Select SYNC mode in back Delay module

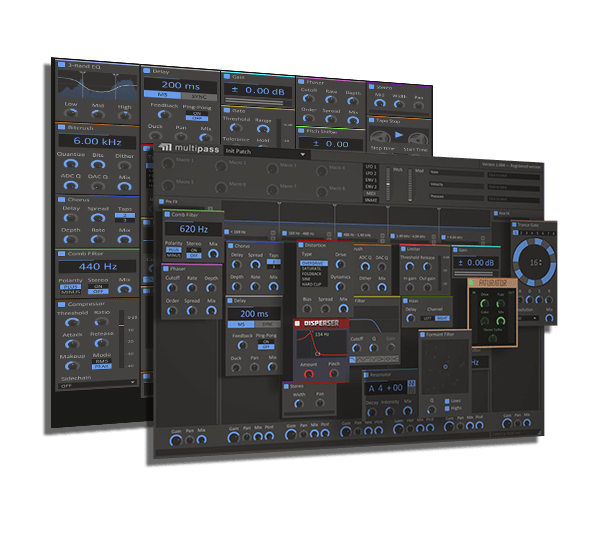coord(199,96)
